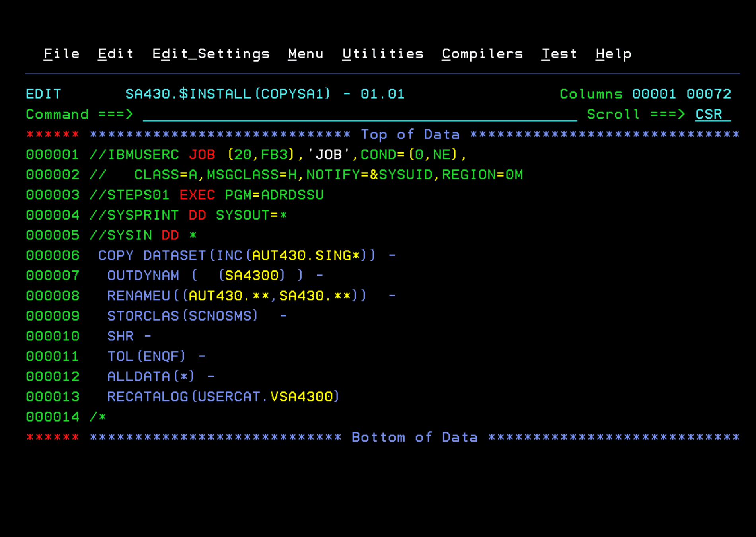Open the Help menu
Screen dimensions: 756x537
[613, 54]
